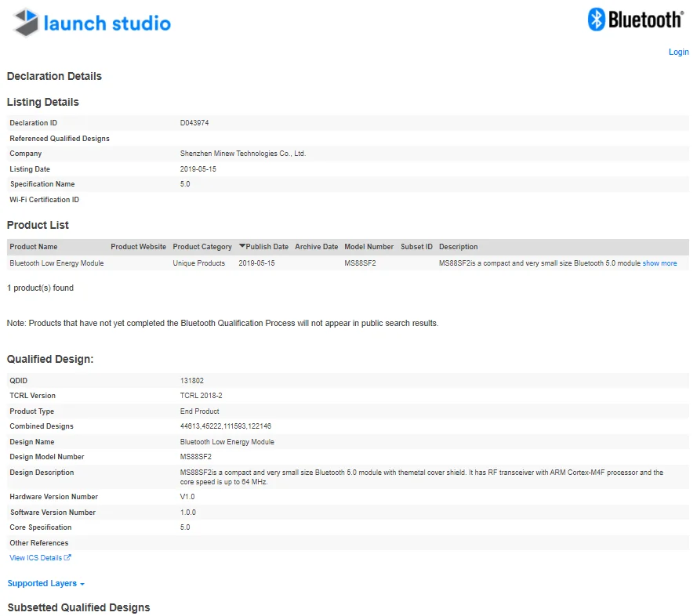Sort by Model Number column header
697x616 pixels.
369,247
